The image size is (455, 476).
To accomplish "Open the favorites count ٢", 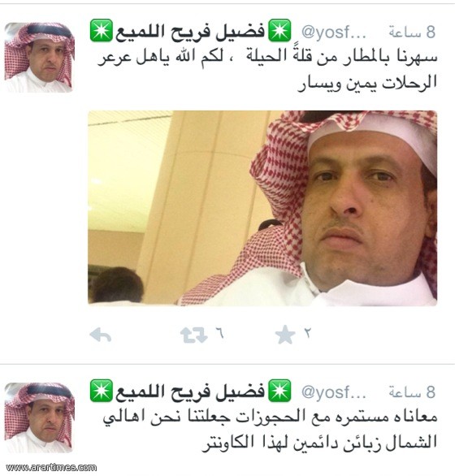I will [x=308, y=333].
